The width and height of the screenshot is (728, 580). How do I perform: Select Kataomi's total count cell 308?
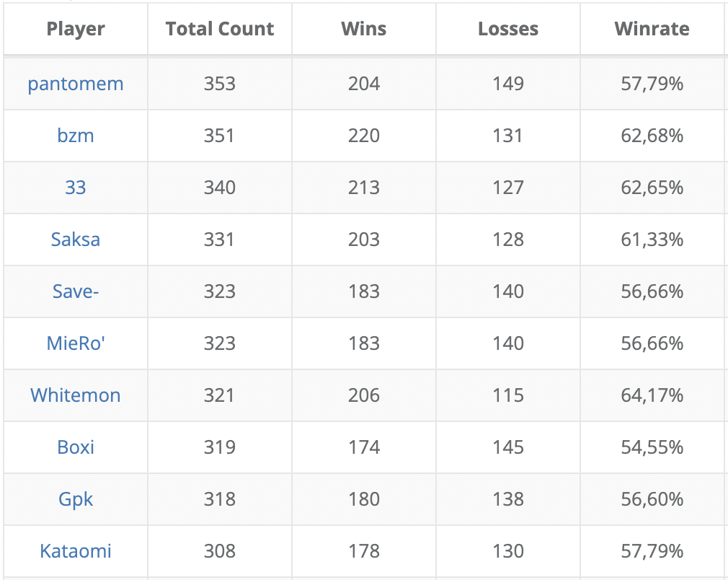tap(220, 551)
